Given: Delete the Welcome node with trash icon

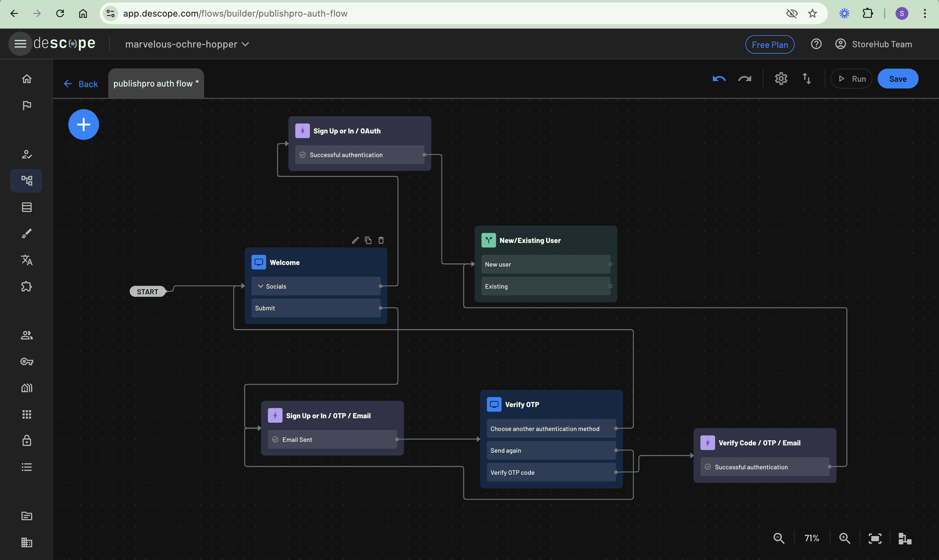Looking at the screenshot, I should tap(381, 240).
